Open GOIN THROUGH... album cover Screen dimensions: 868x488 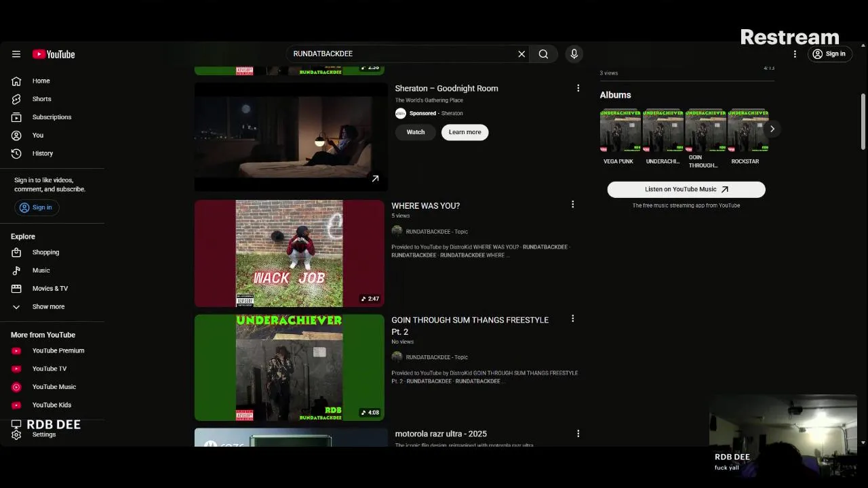click(x=705, y=131)
